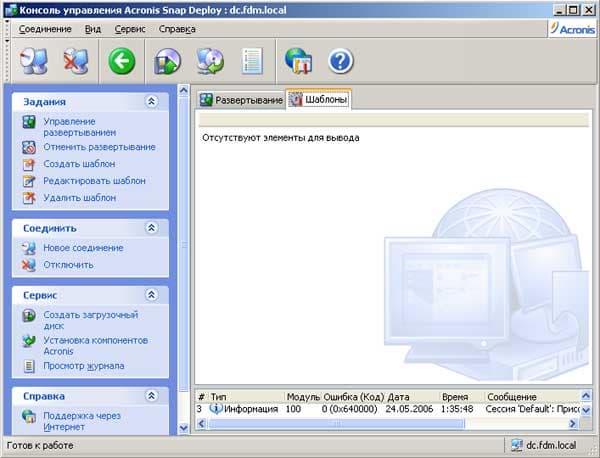
Task: Click the green back arrow toolbar button
Action: tap(122, 61)
